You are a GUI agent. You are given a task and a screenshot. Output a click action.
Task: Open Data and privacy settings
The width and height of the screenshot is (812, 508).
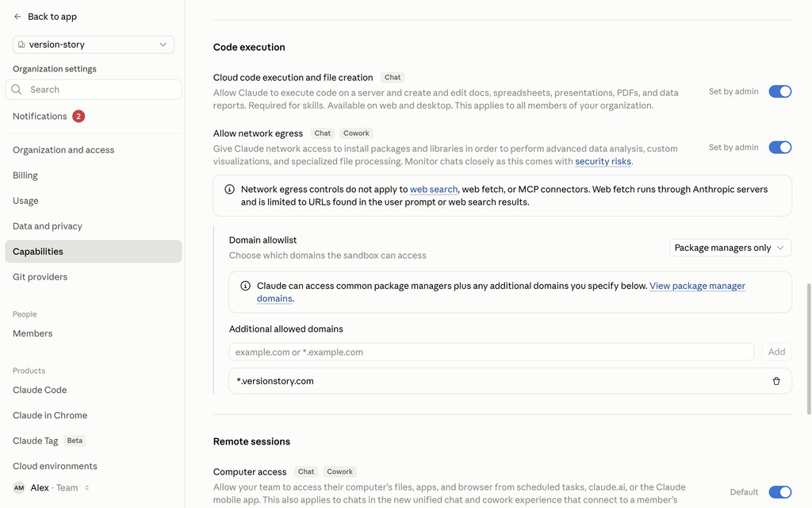[x=94, y=226]
